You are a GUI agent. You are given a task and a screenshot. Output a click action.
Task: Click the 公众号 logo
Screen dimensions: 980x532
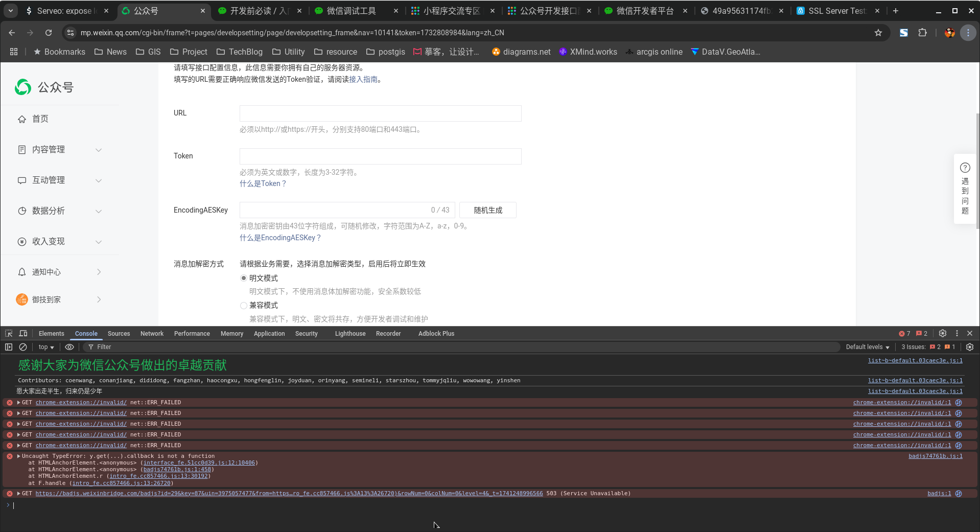click(x=44, y=87)
